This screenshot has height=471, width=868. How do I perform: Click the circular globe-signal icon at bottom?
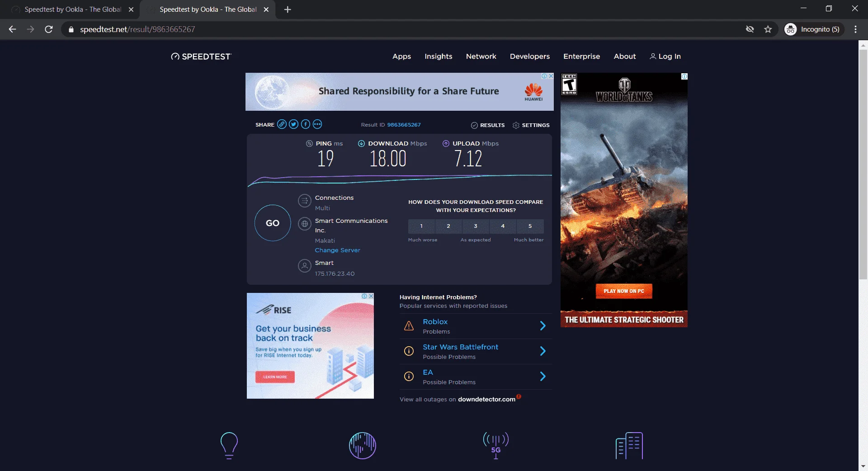(x=363, y=446)
